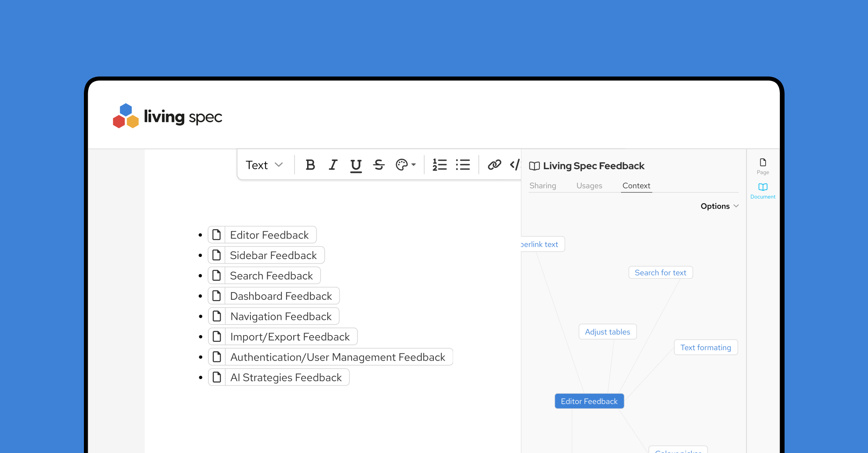This screenshot has width=868, height=453.
Task: Apply strikethrough formatting
Action: [x=379, y=165]
